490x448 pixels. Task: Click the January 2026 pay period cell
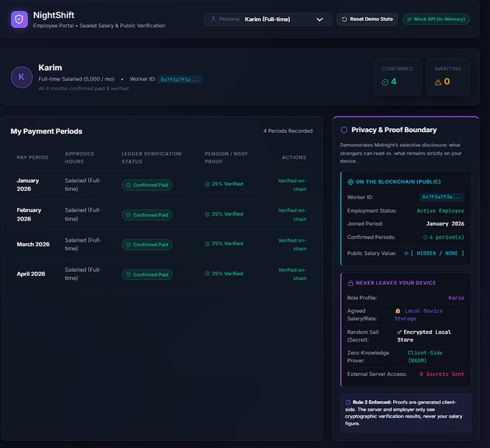(28, 185)
